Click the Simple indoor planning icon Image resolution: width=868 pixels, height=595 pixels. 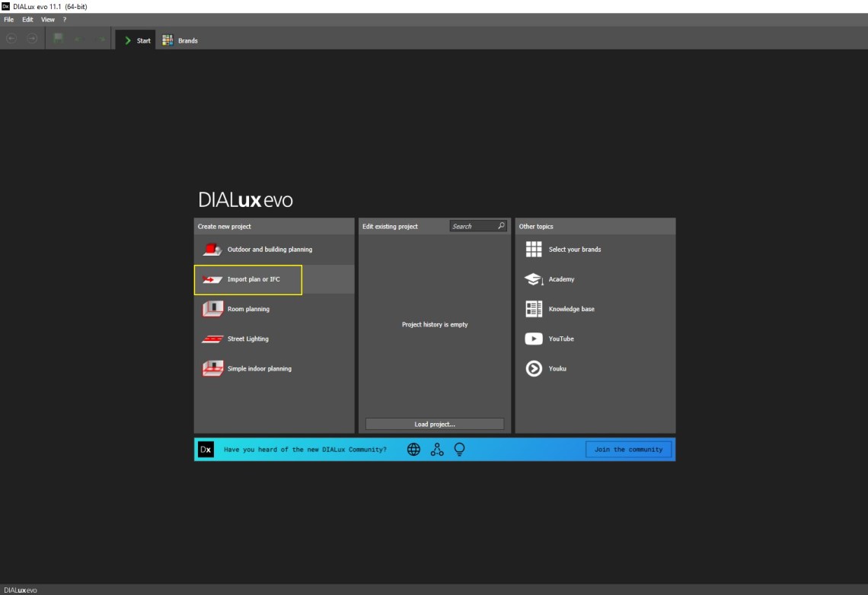tap(212, 369)
